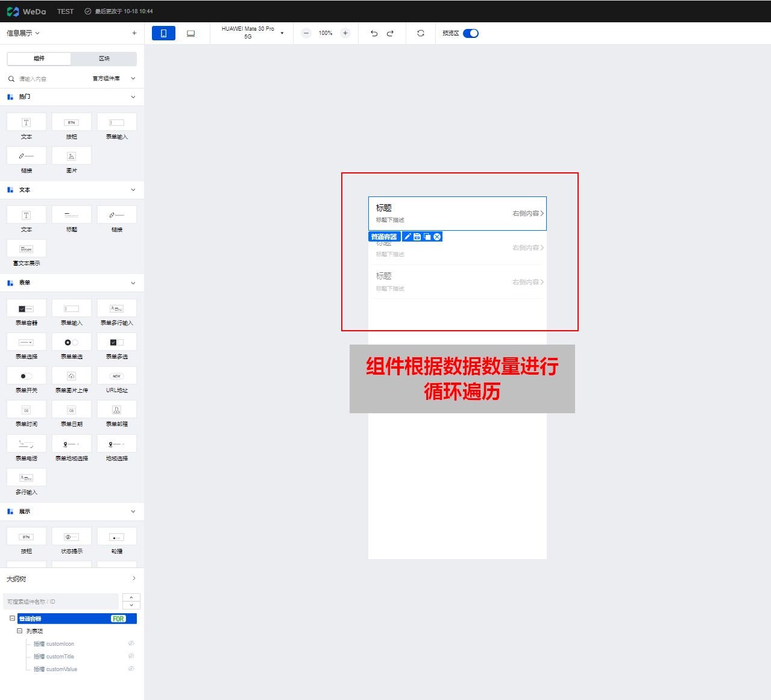Image resolution: width=771 pixels, height=700 pixels.
Task: Duplicate the selected 普通容器
Action: click(x=427, y=237)
